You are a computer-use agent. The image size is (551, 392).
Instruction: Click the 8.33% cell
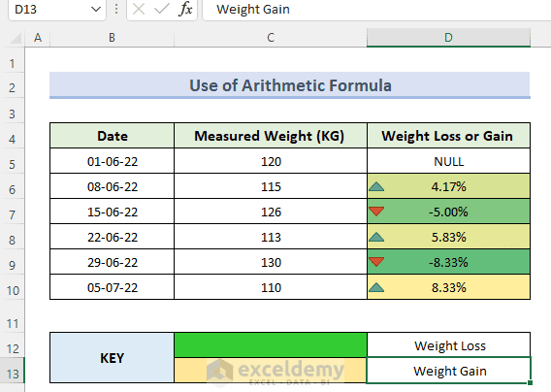(448, 287)
